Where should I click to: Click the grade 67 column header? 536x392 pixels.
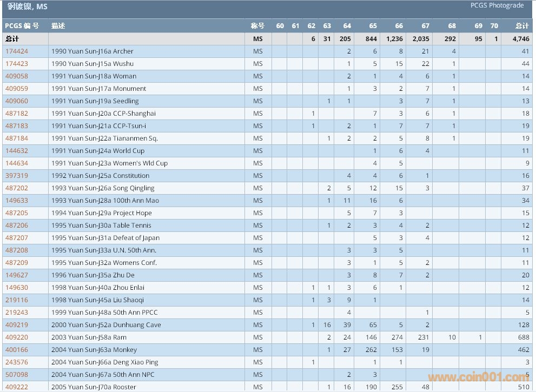click(425, 26)
